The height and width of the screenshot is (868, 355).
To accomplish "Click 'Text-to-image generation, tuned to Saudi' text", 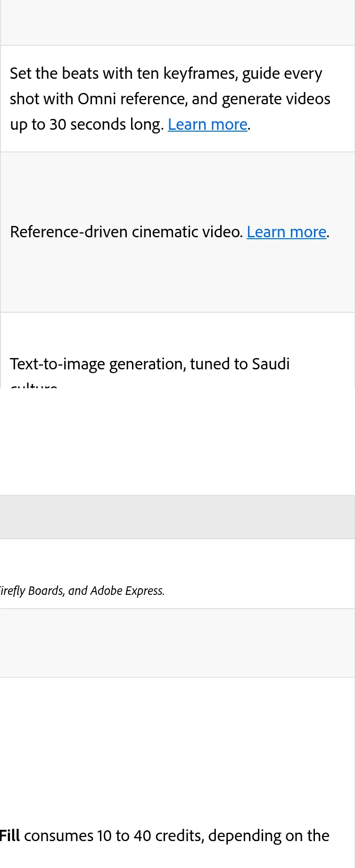I will 150,364.
